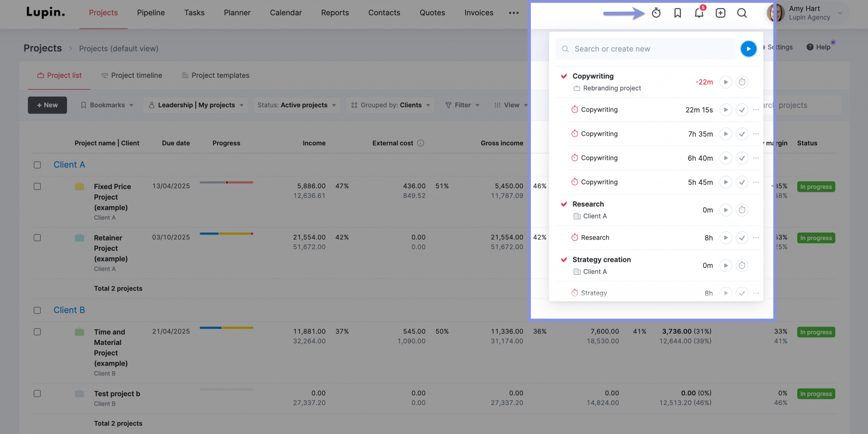Expand the Bookmarks dropdown
Image resolution: width=868 pixels, height=434 pixels.
coord(107,105)
